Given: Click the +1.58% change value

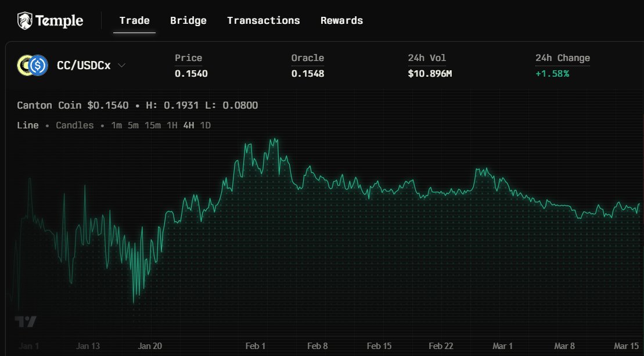Looking at the screenshot, I should click(552, 74).
